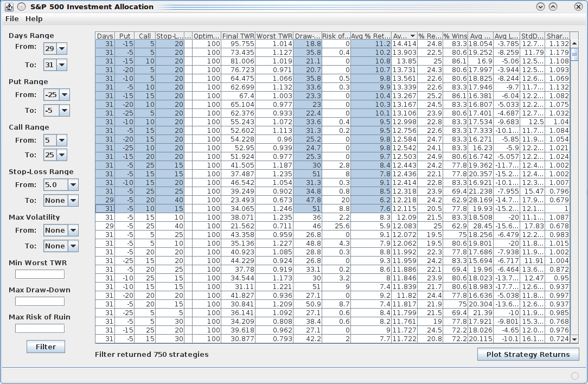
Task: Open the File menu
Action: (12, 19)
